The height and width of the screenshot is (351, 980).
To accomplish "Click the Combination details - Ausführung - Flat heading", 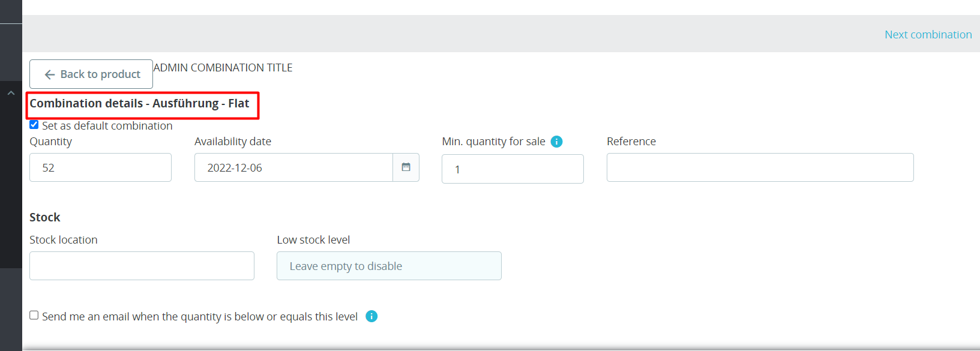I will [x=139, y=103].
